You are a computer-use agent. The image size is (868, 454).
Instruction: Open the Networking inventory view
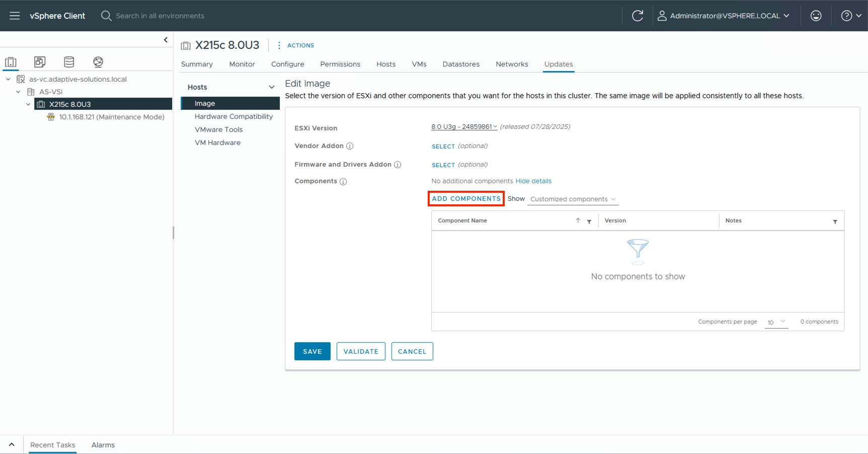click(x=98, y=61)
